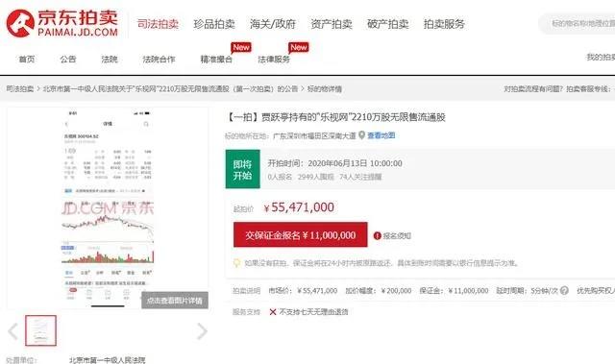This screenshot has width=615, height=364.
Task: Click 司法拍卖 breadcrumb link
Action: [20, 89]
